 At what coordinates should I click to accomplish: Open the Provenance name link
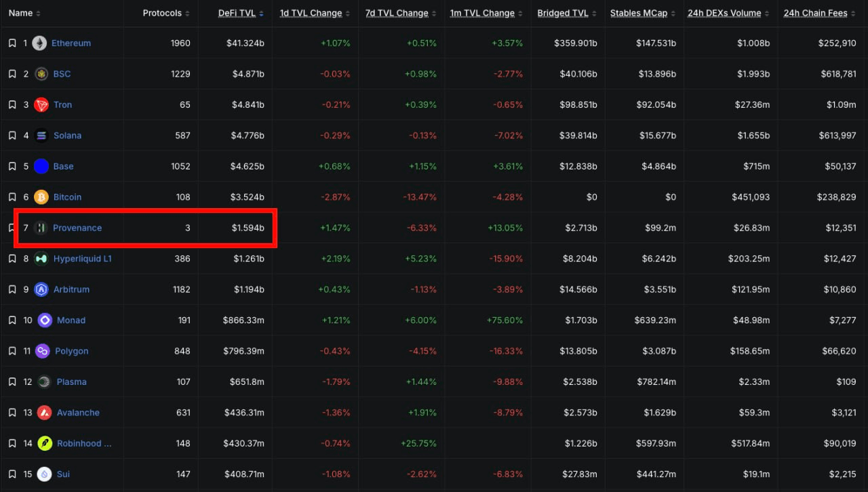tap(77, 228)
